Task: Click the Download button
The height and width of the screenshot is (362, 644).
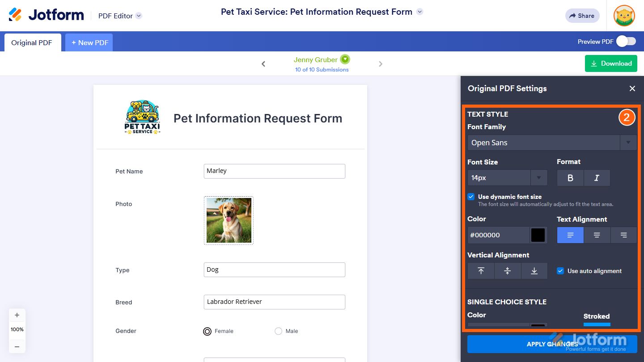Action: coord(611,63)
